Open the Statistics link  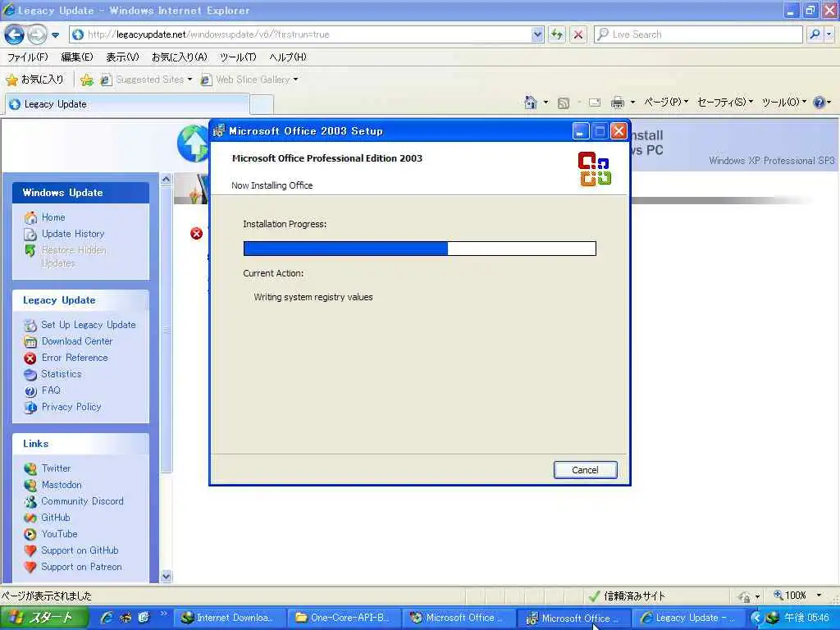point(61,374)
